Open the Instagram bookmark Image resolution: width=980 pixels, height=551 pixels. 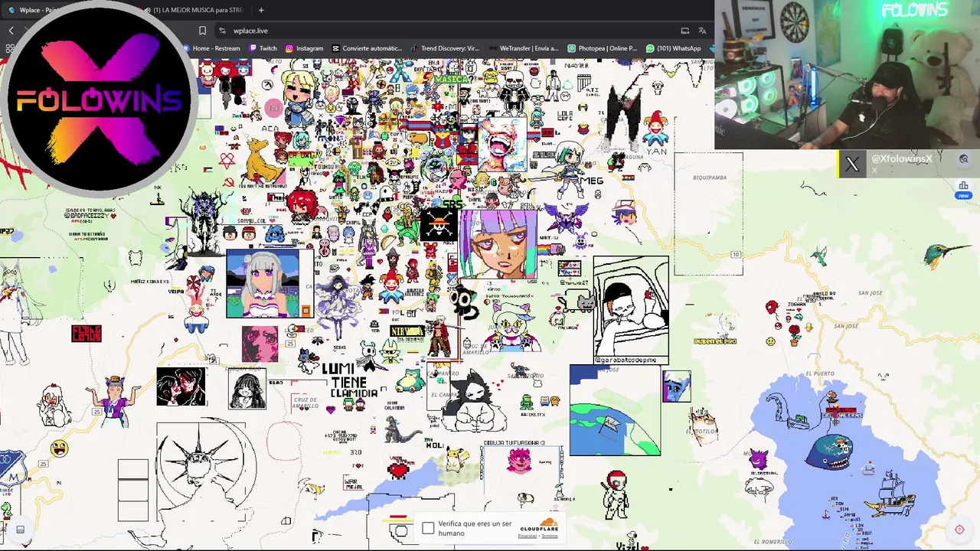coord(304,48)
